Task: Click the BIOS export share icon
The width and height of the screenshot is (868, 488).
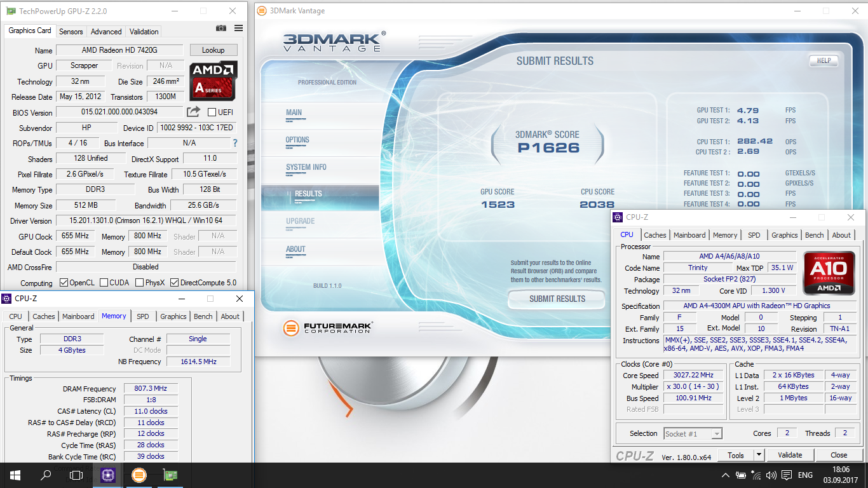Action: coord(193,112)
